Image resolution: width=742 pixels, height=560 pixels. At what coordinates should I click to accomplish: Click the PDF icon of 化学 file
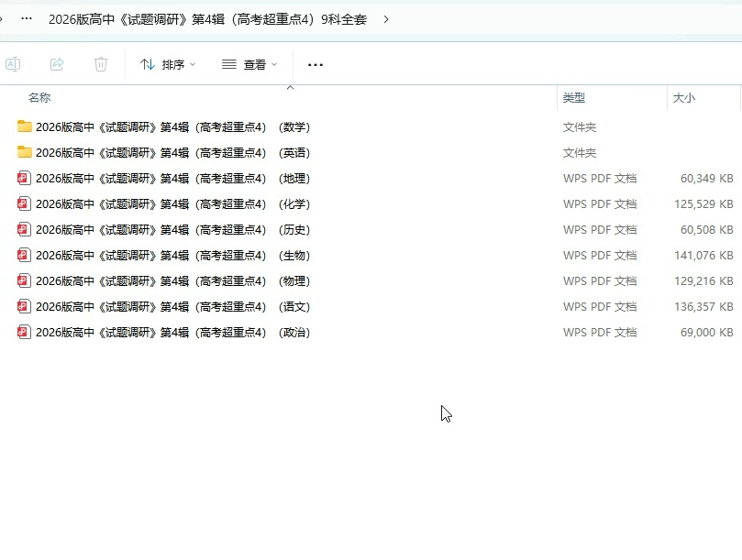click(x=25, y=203)
